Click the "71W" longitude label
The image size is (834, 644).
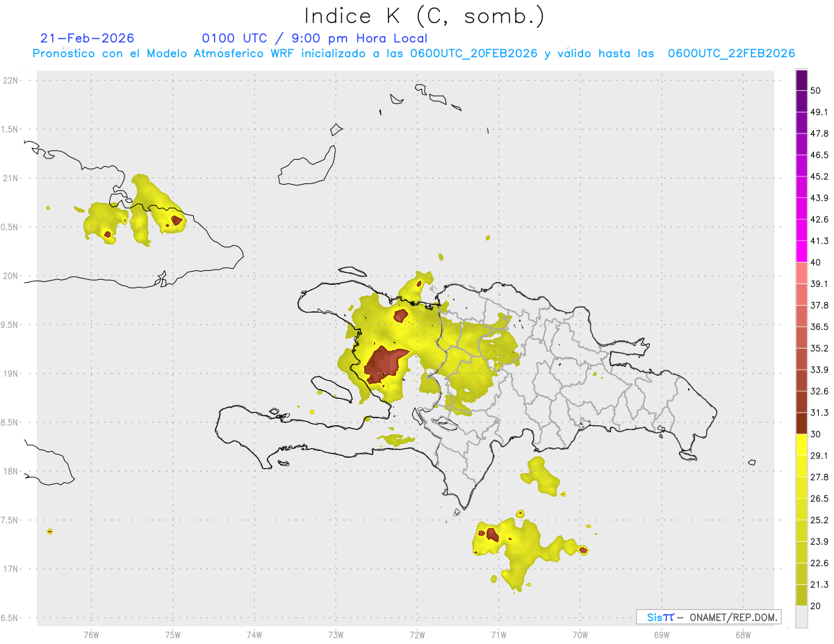tap(498, 635)
